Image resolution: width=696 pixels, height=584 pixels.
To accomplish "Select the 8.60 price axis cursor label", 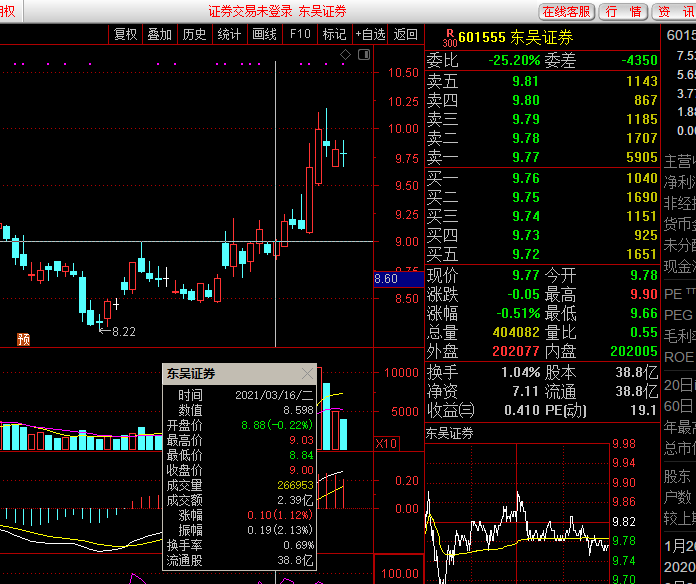I will point(399,279).
